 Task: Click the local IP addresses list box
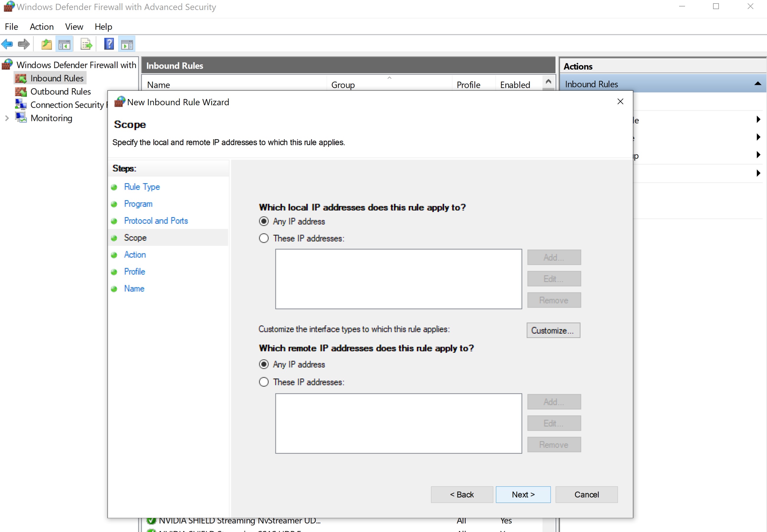click(x=398, y=279)
